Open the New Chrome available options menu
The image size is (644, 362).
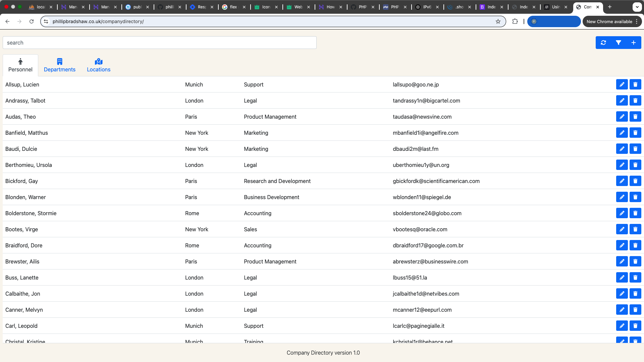click(637, 21)
